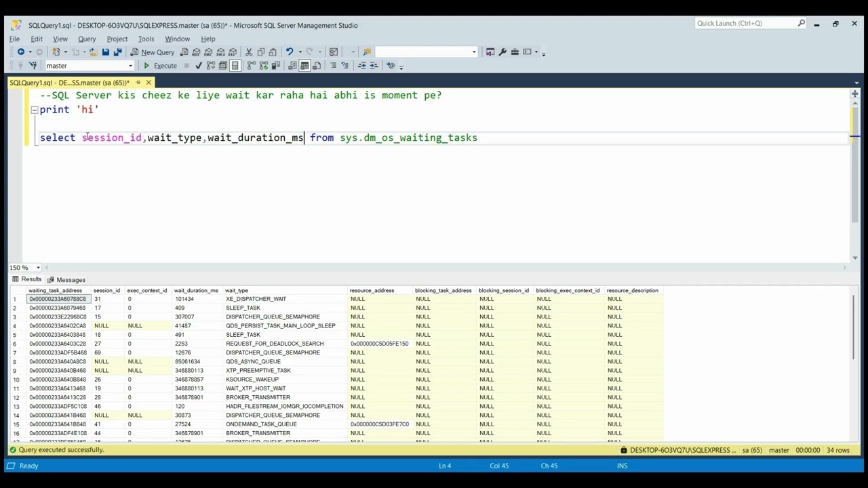Click the Save All icon

coord(117,52)
